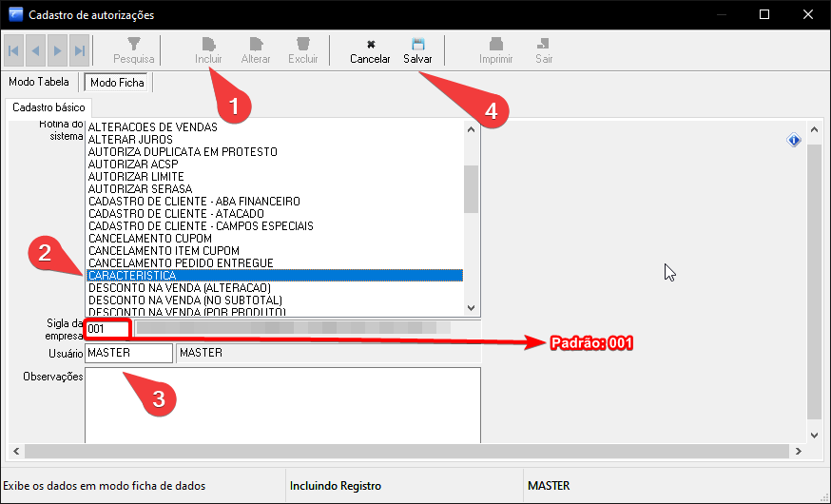Click the blue info icon at right
831x504 pixels.
coord(794,141)
